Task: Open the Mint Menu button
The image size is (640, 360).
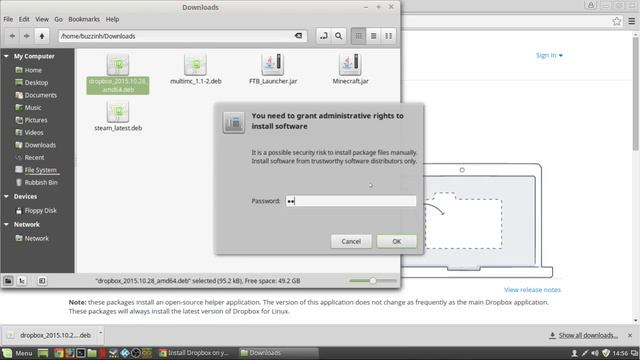Action: [x=17, y=353]
